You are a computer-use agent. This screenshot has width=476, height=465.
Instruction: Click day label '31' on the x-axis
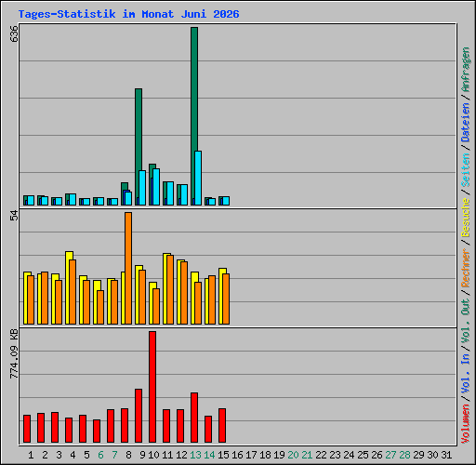click(x=446, y=455)
